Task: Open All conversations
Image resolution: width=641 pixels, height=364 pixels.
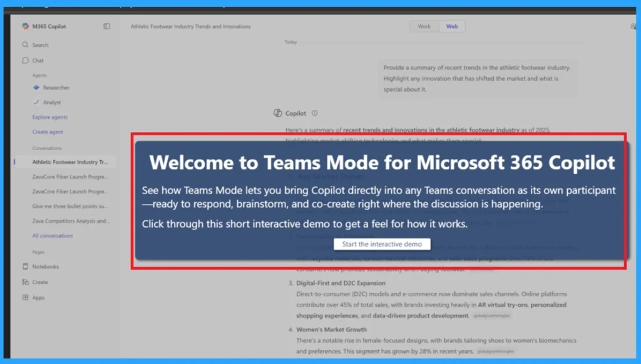Action: coord(53,236)
